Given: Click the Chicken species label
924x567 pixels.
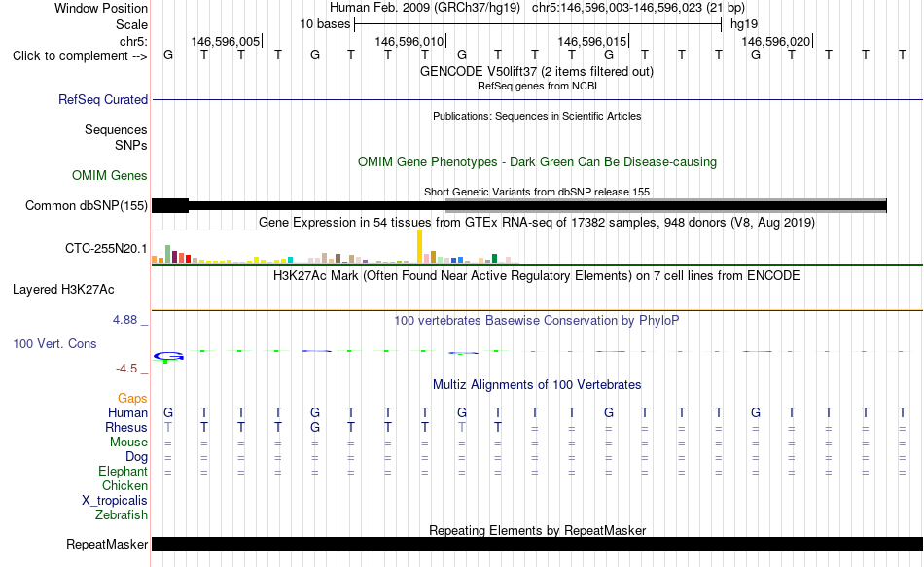Looking at the screenshot, I should pos(124,485).
